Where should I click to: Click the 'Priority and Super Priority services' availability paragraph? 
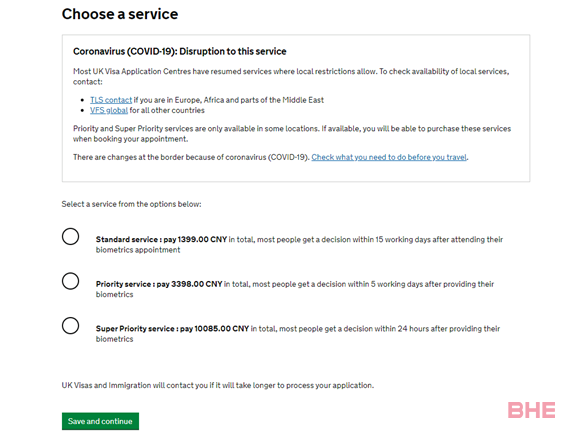point(292,134)
